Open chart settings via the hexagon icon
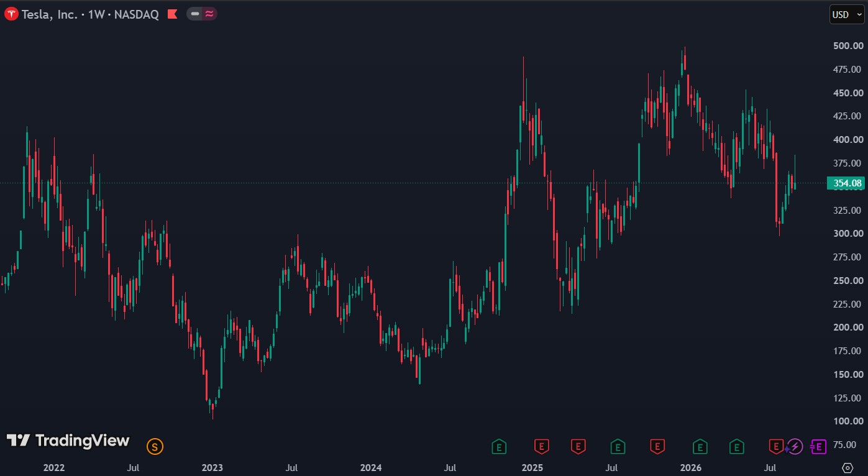 [847, 467]
